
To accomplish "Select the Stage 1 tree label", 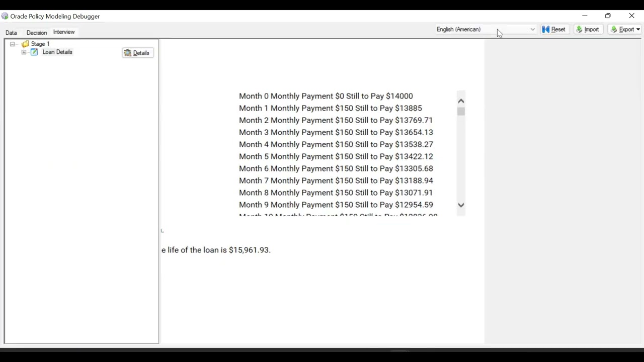I will 40,44.
